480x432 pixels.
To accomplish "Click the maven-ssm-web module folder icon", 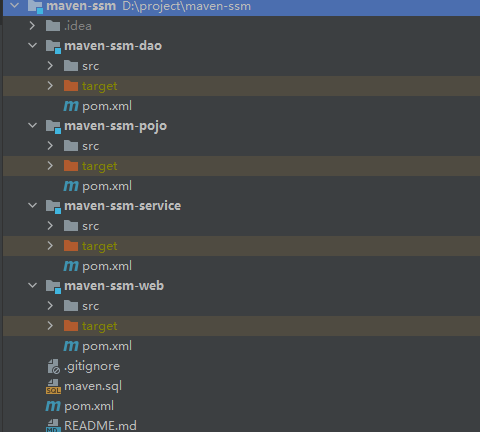I will tap(53, 286).
